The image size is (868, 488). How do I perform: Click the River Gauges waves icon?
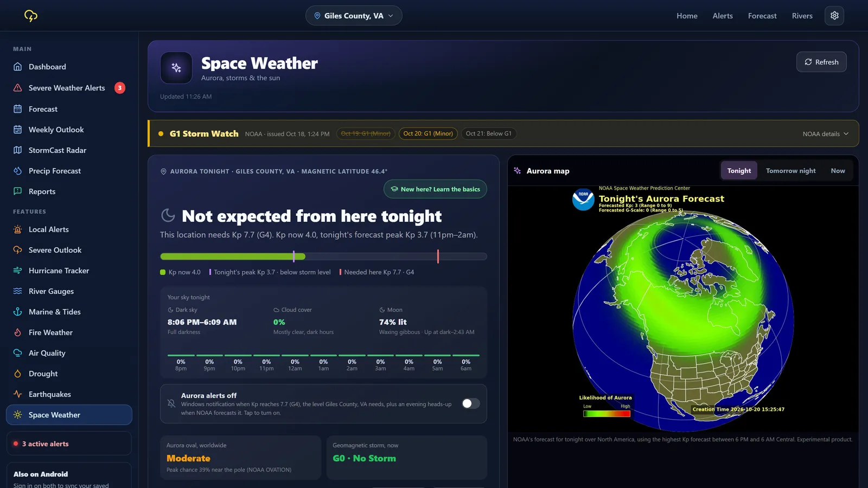coord(17,291)
